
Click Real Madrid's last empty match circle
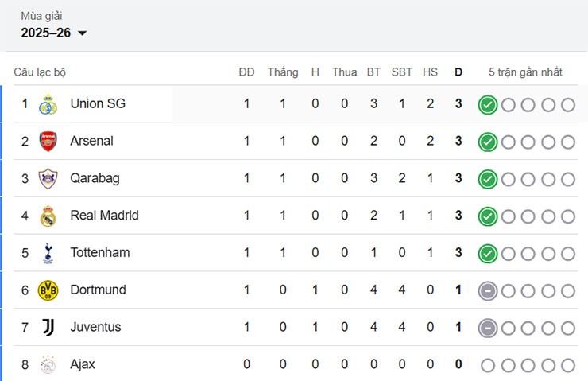coord(567,216)
